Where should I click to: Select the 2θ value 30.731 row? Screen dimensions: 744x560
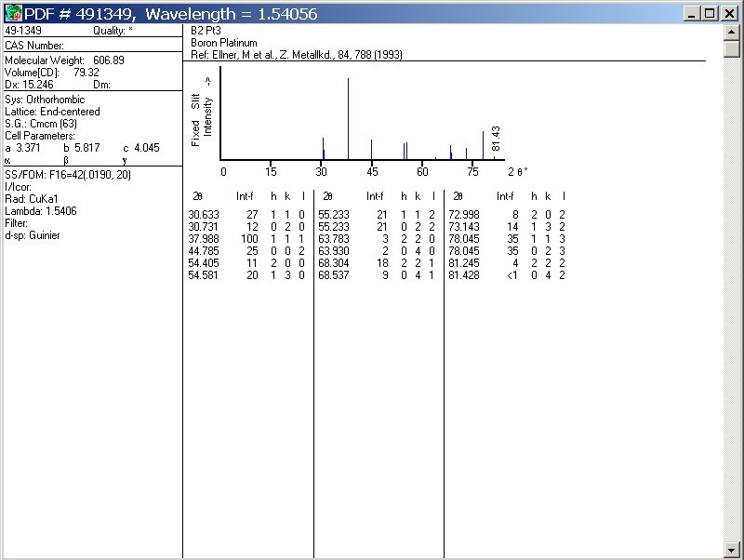coord(246,227)
